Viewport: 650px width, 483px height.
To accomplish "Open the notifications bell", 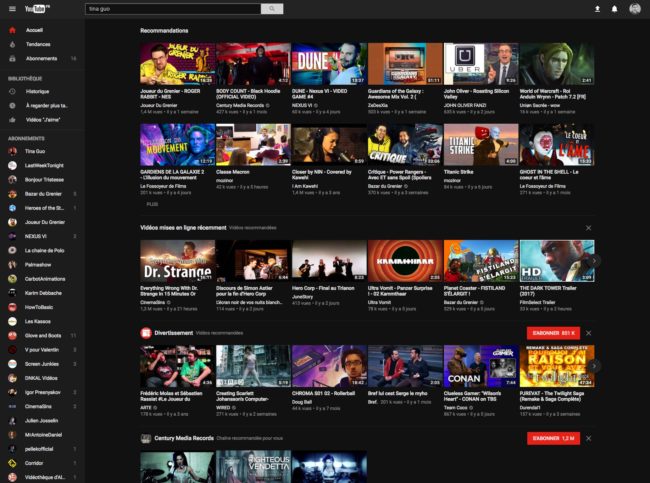I will click(x=614, y=9).
